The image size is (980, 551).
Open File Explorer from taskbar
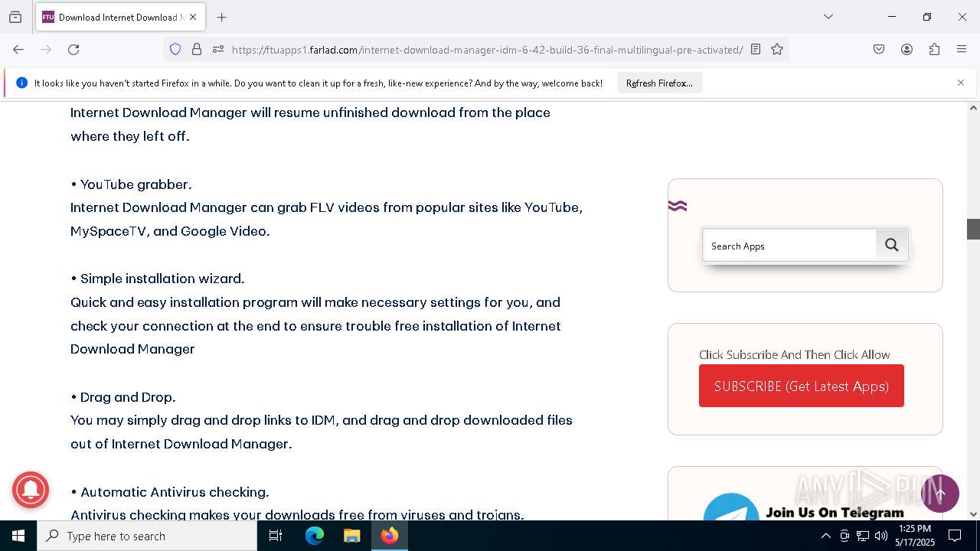pos(351,536)
